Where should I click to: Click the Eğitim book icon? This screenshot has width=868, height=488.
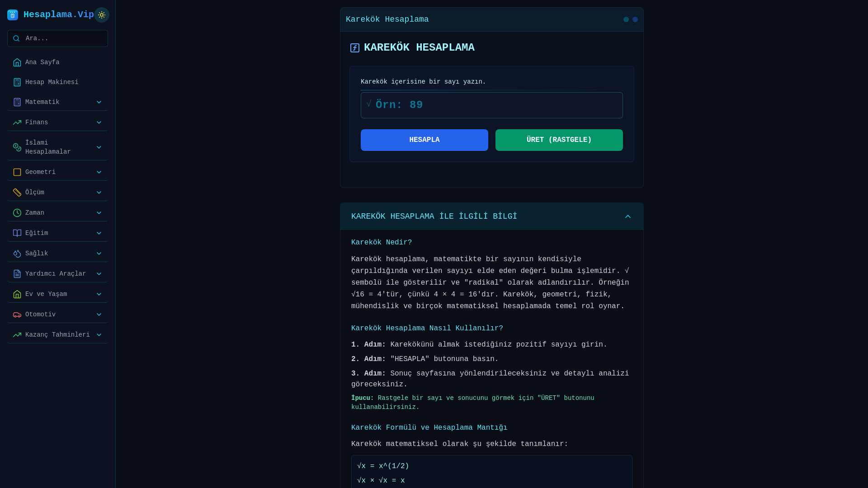click(x=17, y=233)
